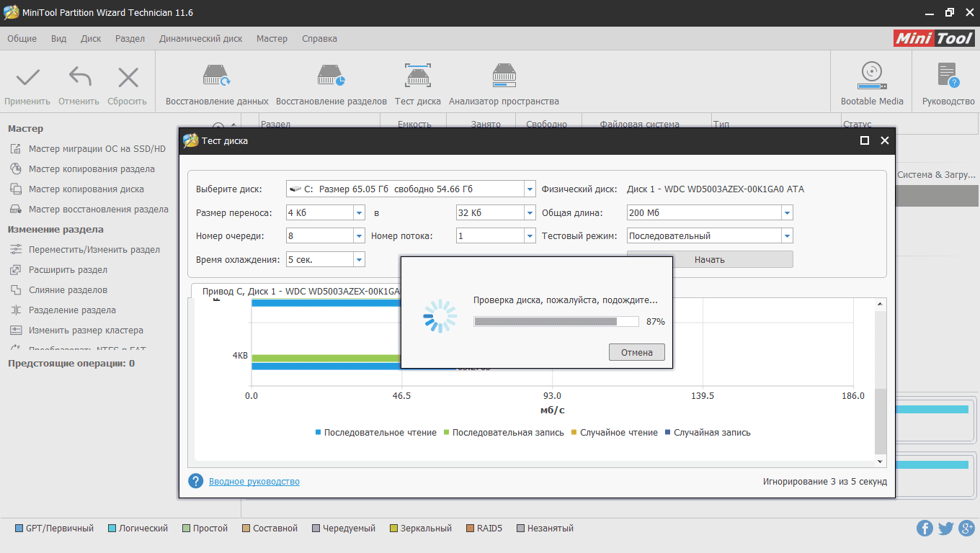The height and width of the screenshot is (553, 980).
Task: Open Space Analyzer (Анализатор пространства) tool
Action: [x=503, y=76]
